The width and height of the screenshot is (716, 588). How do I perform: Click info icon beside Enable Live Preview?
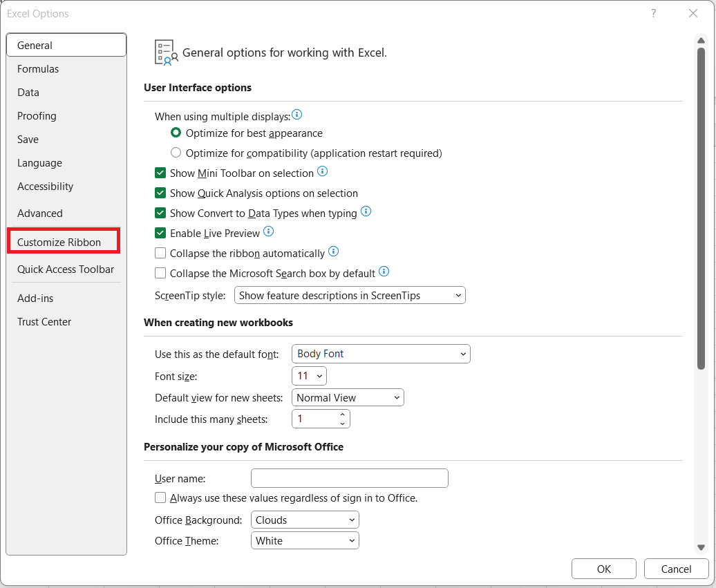click(268, 231)
